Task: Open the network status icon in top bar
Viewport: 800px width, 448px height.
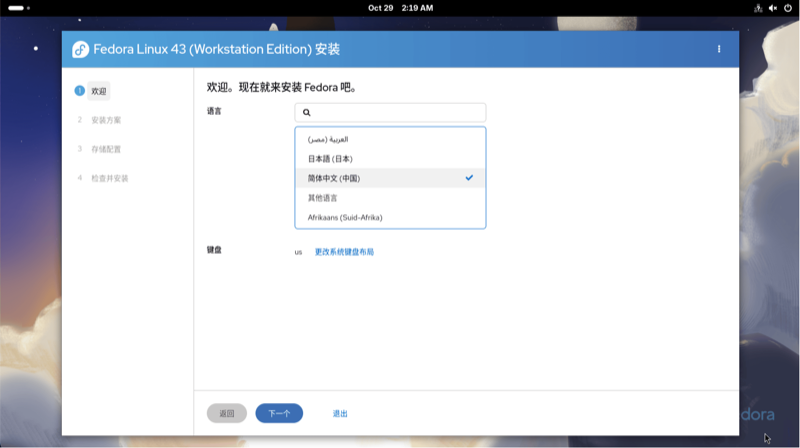Action: 758,8
